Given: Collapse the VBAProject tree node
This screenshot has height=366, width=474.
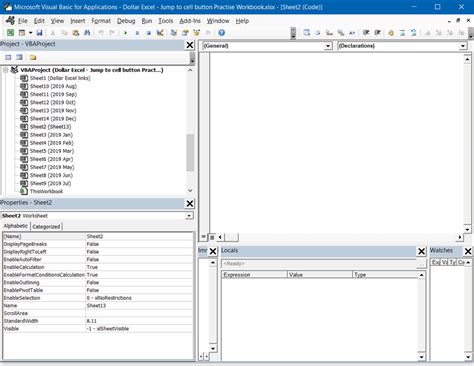Looking at the screenshot, I should click(x=6, y=70).
